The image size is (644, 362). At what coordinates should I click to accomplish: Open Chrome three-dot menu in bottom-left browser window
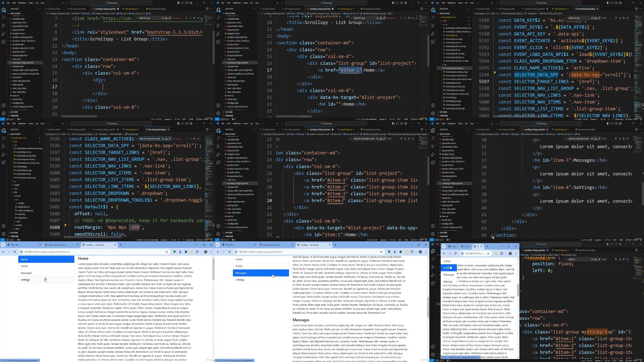coord(211,252)
